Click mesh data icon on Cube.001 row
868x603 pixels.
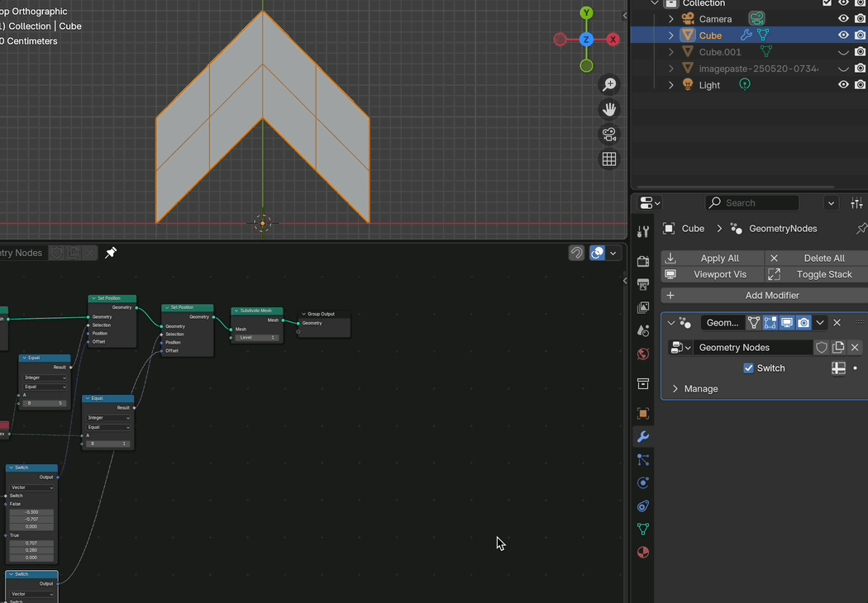coord(766,51)
